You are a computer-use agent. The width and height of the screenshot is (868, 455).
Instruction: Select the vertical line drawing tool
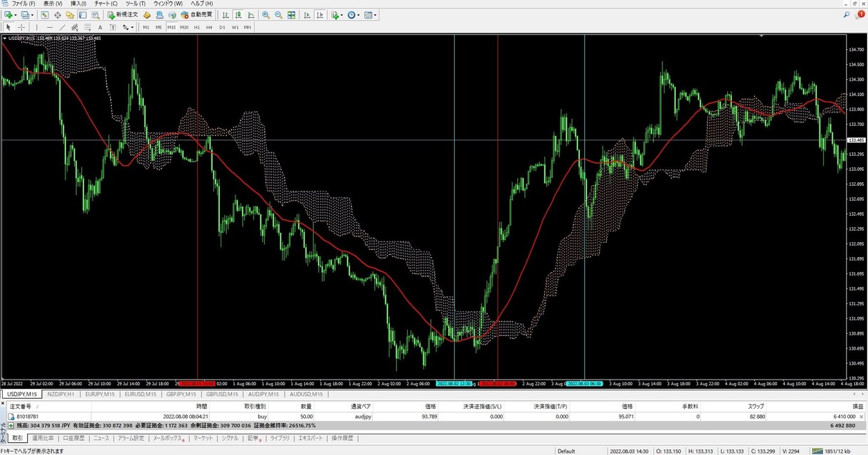37,27
